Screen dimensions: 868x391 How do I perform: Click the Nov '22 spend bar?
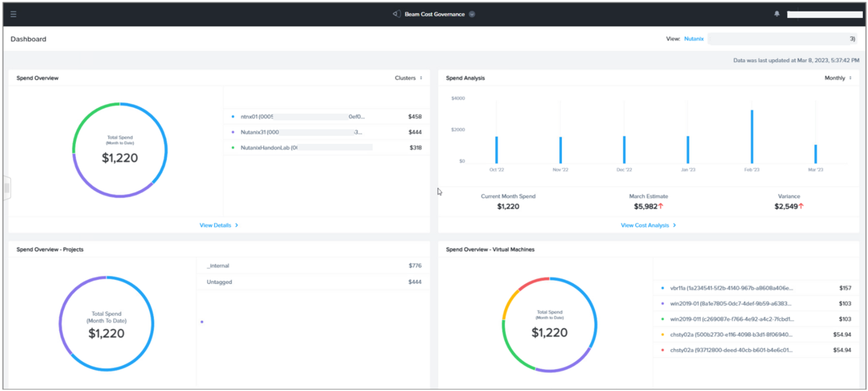560,150
